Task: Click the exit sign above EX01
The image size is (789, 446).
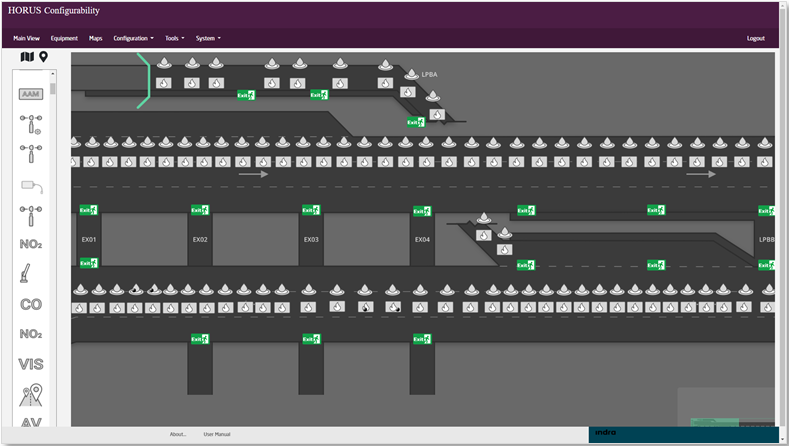Action: coord(89,210)
